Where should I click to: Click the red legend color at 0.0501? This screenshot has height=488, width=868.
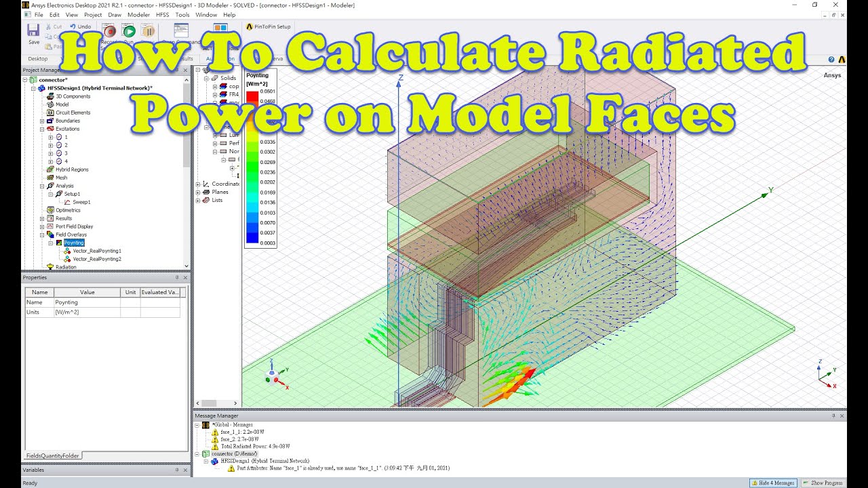pos(252,96)
